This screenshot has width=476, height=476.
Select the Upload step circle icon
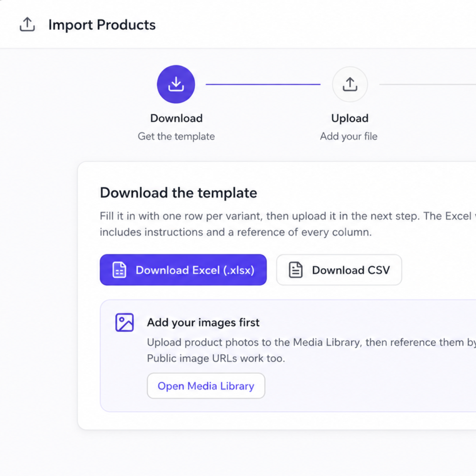[350, 84]
